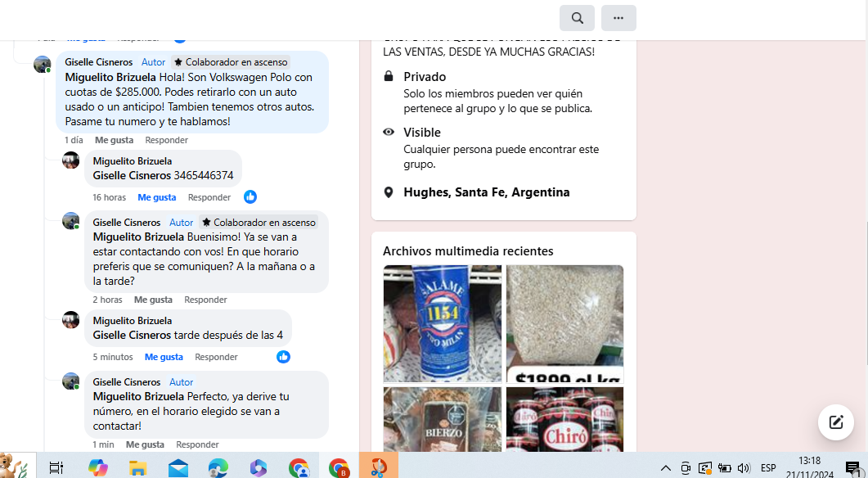
Task: Launch Microsoft Edge from the taskbar
Action: [218, 467]
